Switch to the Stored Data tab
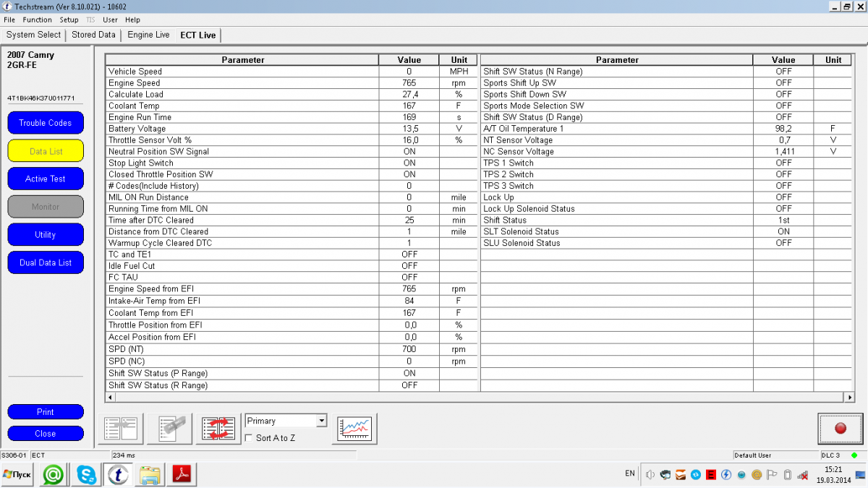 click(x=93, y=35)
